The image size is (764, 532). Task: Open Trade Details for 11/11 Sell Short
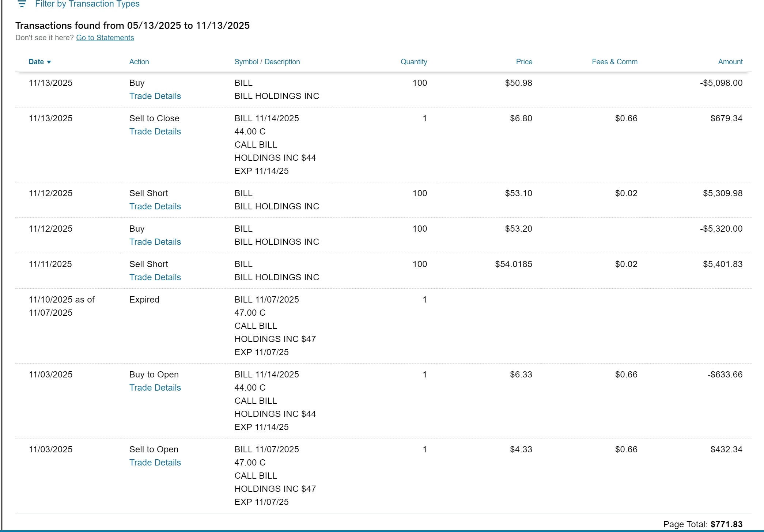pos(155,277)
